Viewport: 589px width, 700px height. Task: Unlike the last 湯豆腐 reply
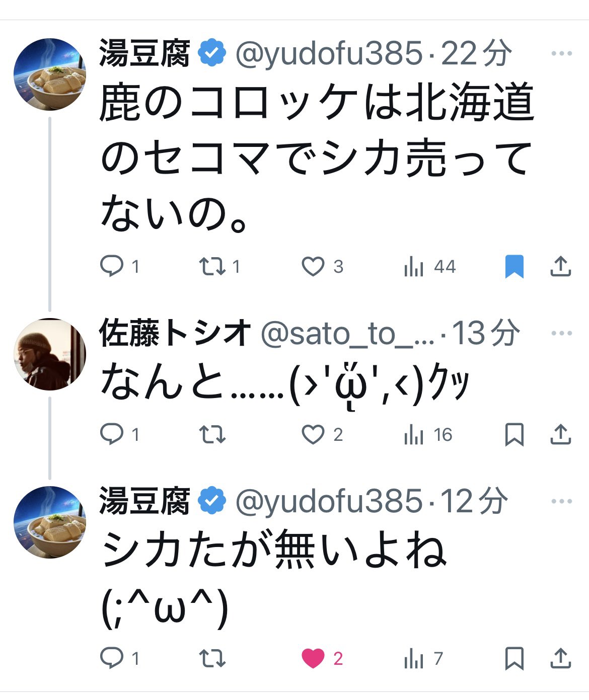coord(313,658)
